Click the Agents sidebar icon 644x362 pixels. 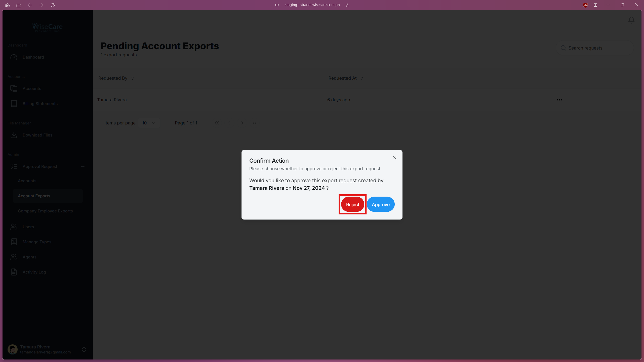[x=14, y=257]
